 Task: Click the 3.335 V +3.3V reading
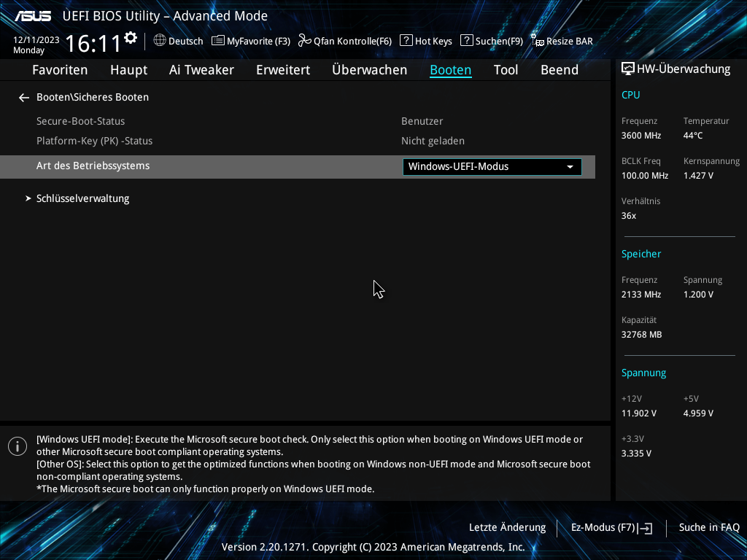[x=636, y=454]
